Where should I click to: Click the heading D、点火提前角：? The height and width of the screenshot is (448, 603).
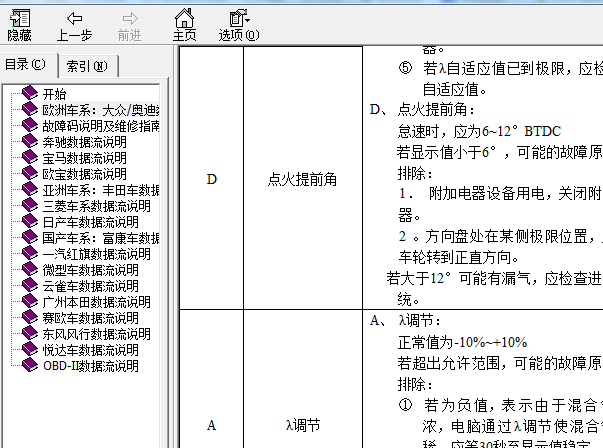point(422,110)
